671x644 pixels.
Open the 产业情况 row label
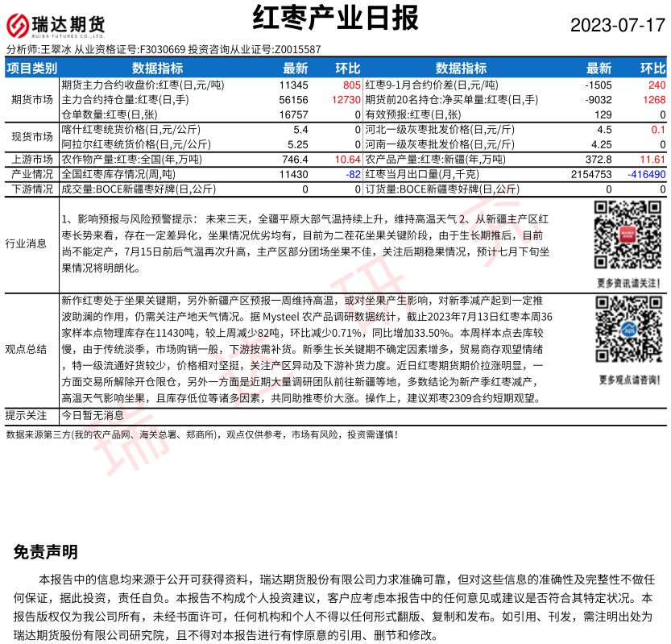coord(32,174)
